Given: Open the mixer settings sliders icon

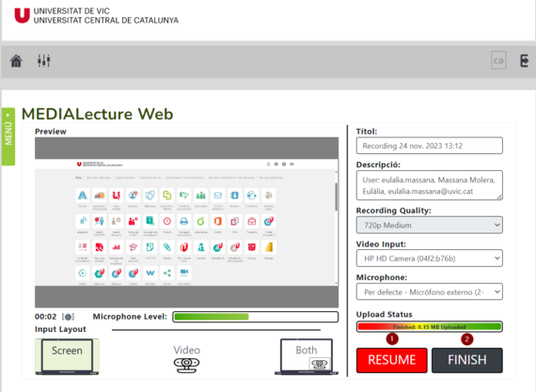Looking at the screenshot, I should (x=44, y=61).
